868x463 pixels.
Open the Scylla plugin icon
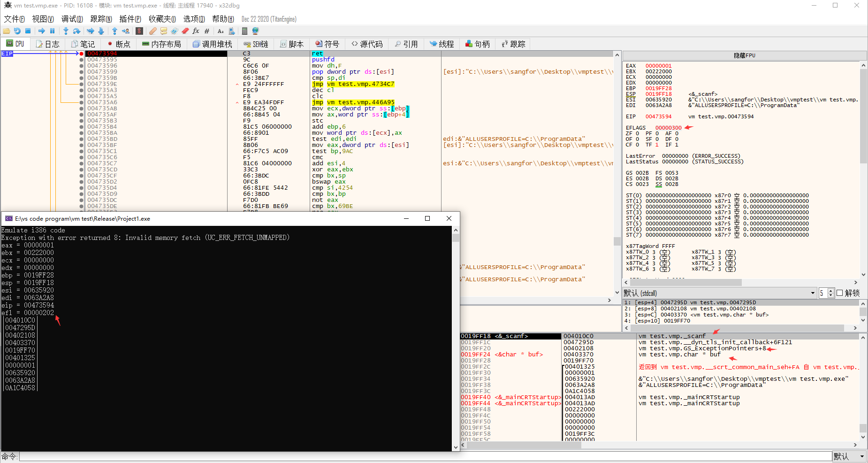[x=139, y=31]
